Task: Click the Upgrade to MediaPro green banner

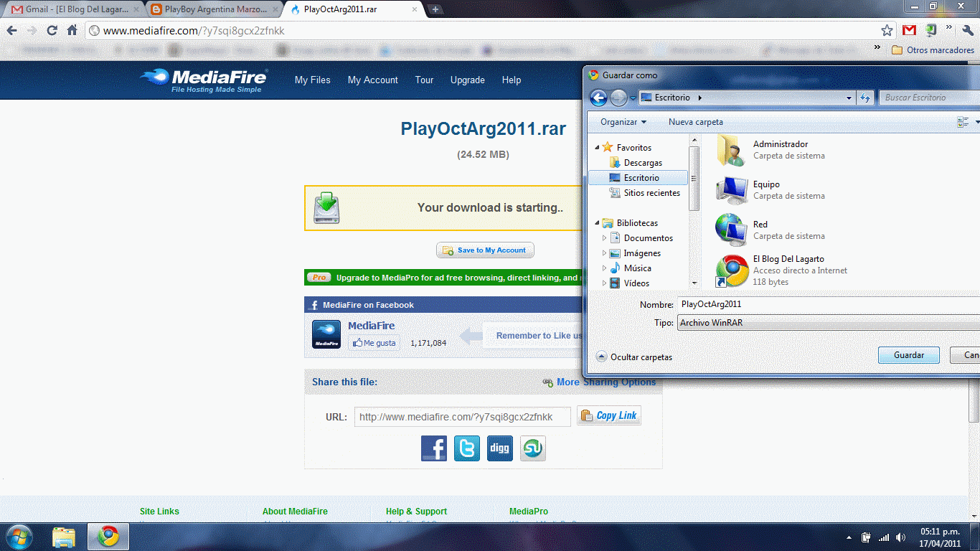Action: [x=445, y=278]
